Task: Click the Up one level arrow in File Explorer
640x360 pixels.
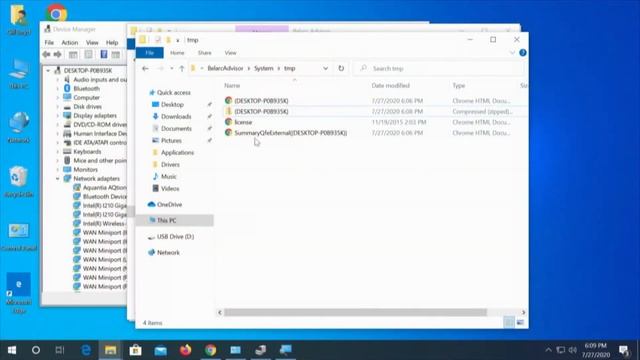Action: pyautogui.click(x=182, y=68)
